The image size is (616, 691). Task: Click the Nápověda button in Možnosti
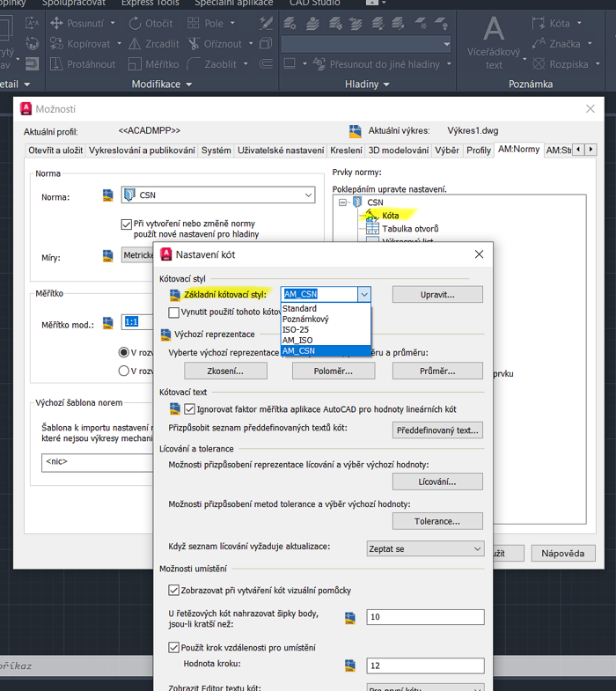coord(563,553)
